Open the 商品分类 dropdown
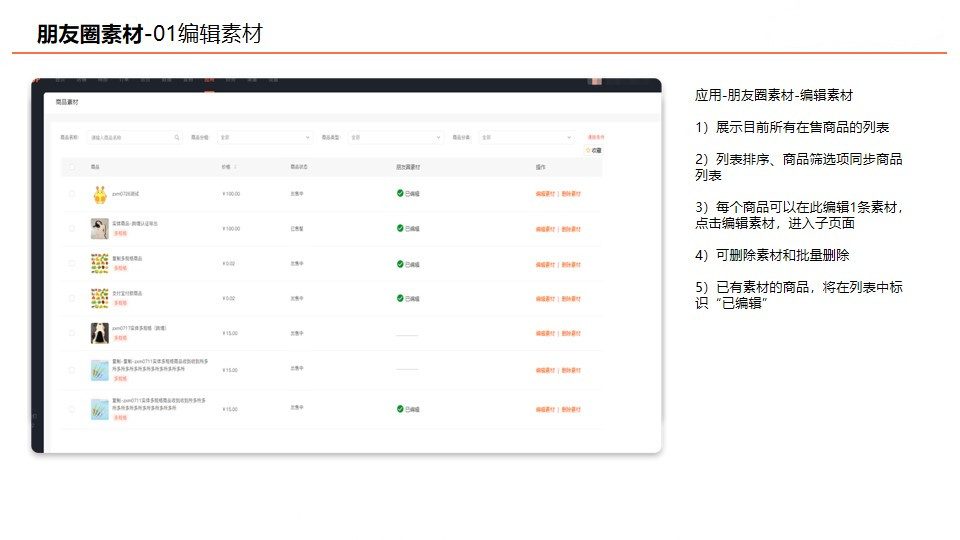960x540 pixels. coord(526,138)
